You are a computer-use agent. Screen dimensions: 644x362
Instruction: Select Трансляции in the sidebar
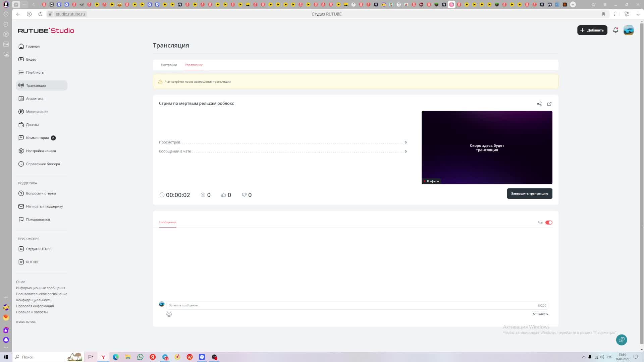(x=42, y=85)
